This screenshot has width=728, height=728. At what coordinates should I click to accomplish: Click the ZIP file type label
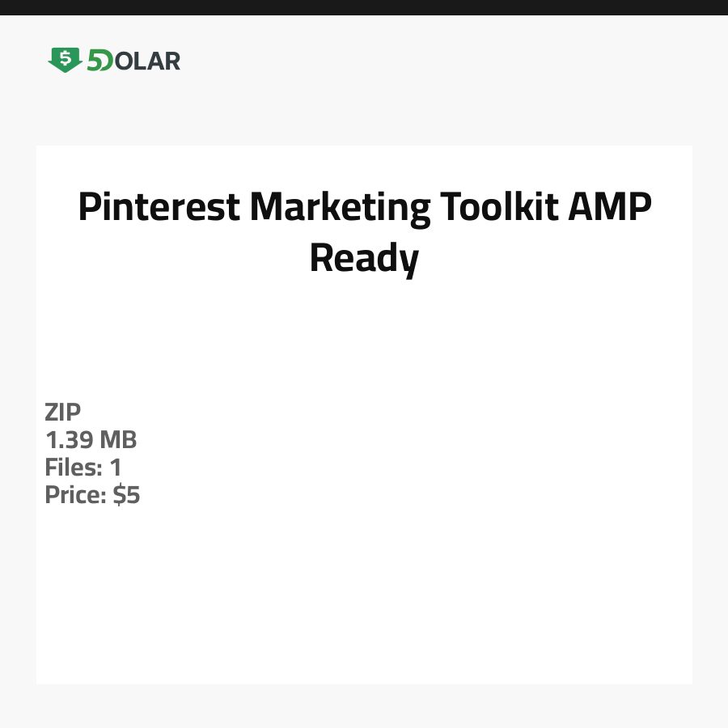coord(63,413)
